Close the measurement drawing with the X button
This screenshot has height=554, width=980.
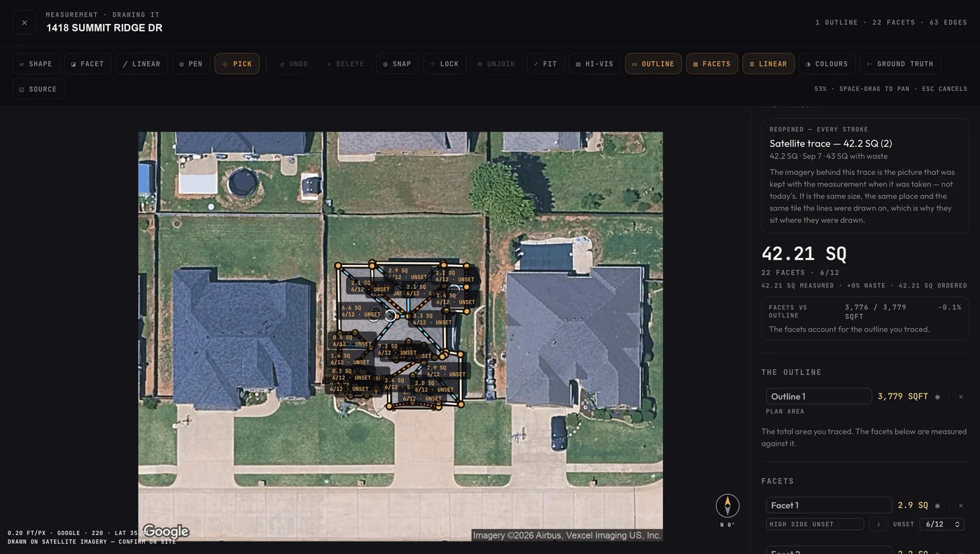[x=24, y=22]
